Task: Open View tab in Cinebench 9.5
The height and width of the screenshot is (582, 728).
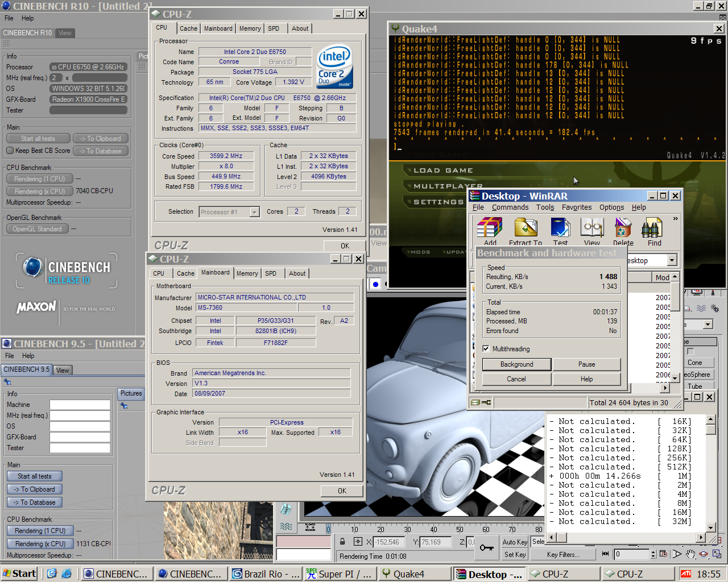Action: click(x=63, y=370)
